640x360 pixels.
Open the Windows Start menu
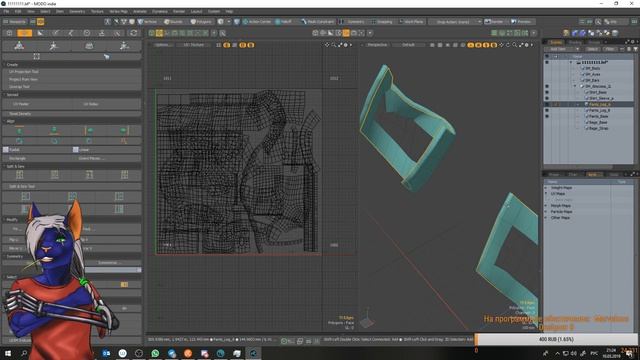[x=8, y=353]
